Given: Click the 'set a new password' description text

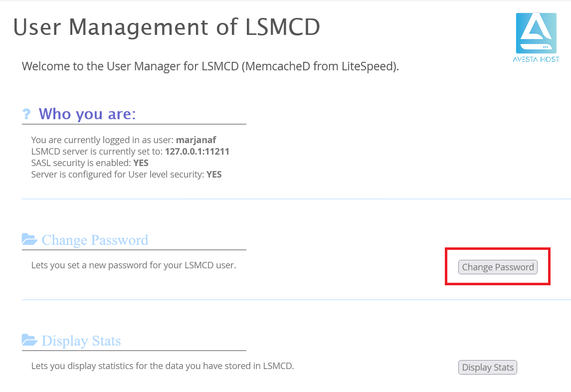Looking at the screenshot, I should click(133, 265).
